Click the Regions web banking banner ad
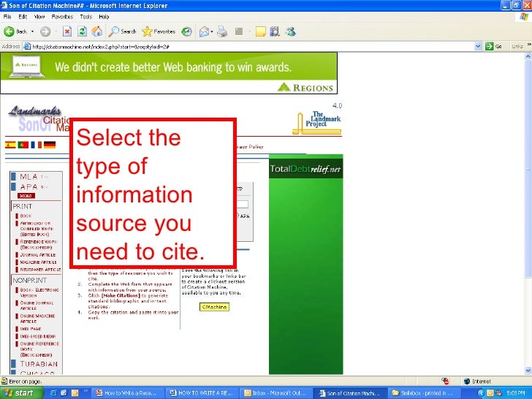Image resolution: width=532 pixels, height=399 pixels. coord(169,73)
